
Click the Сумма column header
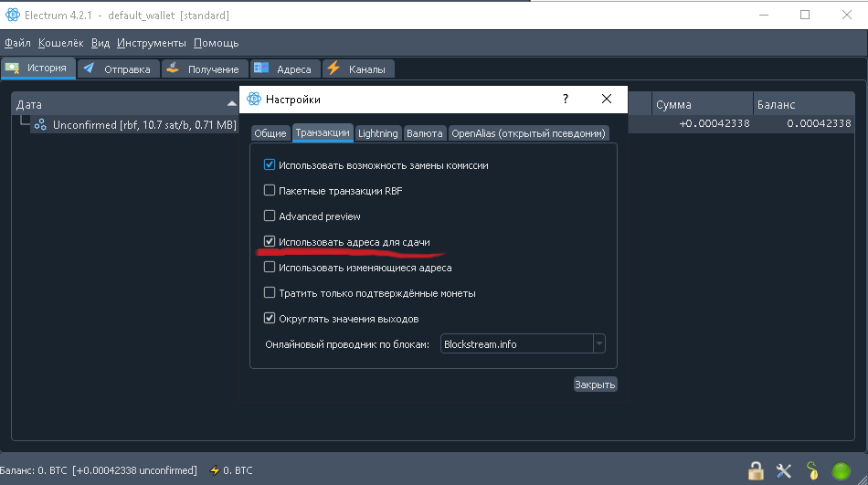[x=702, y=104]
